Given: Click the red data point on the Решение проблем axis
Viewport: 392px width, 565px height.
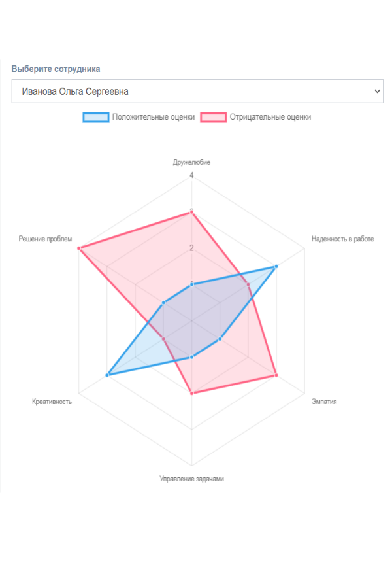Looking at the screenshot, I should pos(78,248).
